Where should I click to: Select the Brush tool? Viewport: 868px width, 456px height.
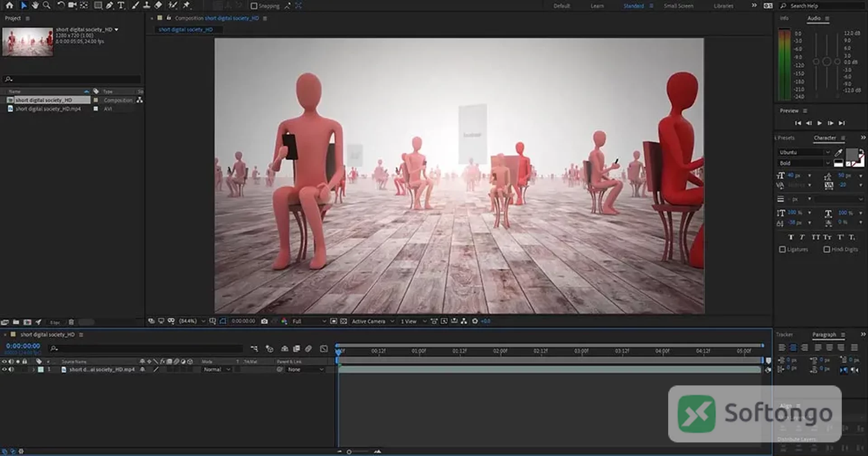(x=135, y=5)
